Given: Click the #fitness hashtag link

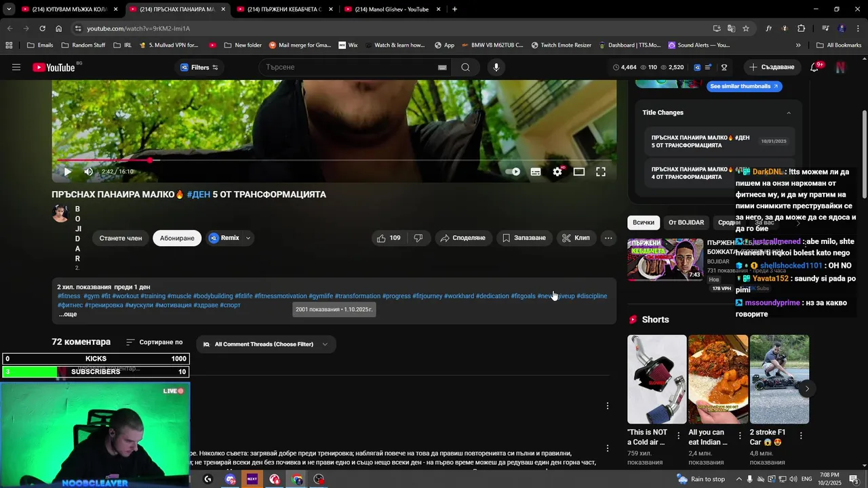Looking at the screenshot, I should tap(69, 296).
